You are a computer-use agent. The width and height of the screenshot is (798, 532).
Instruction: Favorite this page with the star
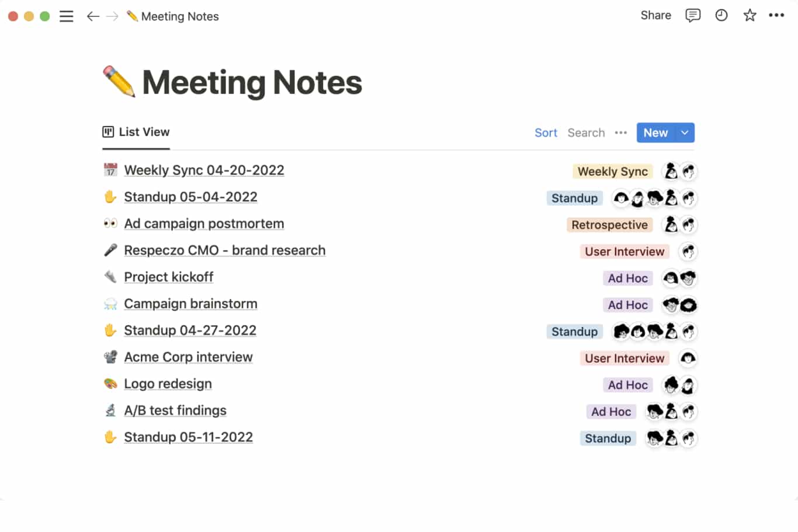pyautogui.click(x=750, y=16)
